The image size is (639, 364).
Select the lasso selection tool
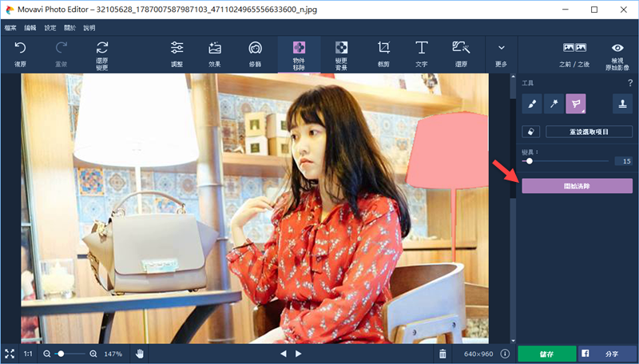tap(576, 103)
